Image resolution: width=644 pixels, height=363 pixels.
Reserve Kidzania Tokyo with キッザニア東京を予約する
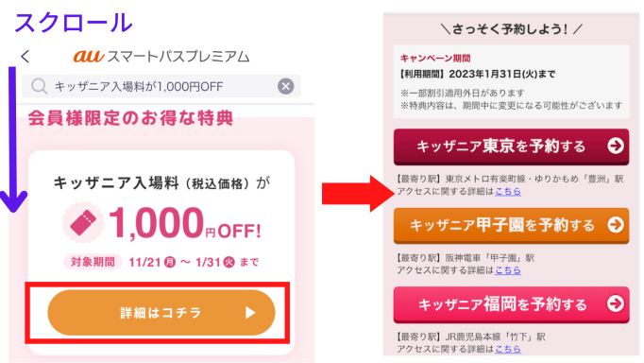[x=511, y=147]
